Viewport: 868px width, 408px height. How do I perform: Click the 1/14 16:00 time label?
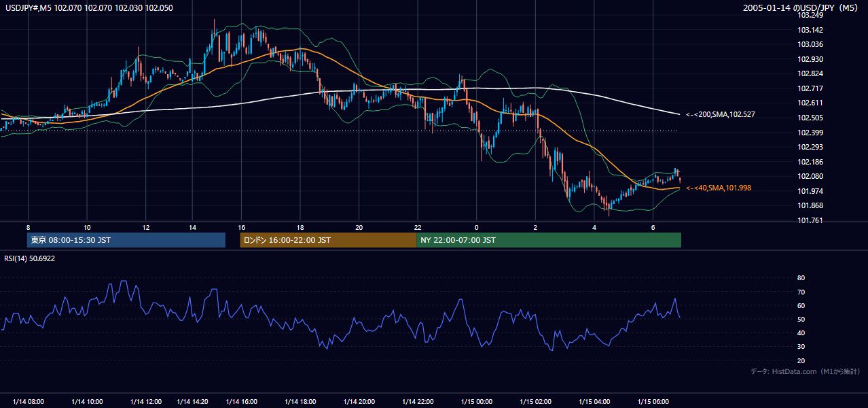[x=242, y=402]
